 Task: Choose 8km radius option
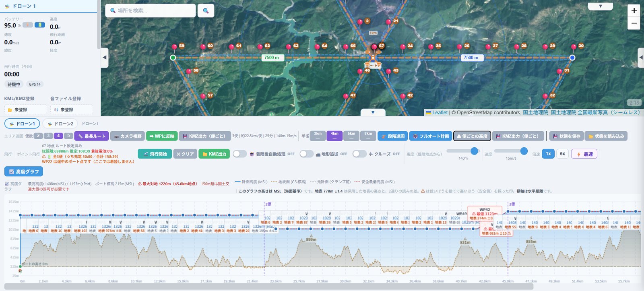click(368, 136)
